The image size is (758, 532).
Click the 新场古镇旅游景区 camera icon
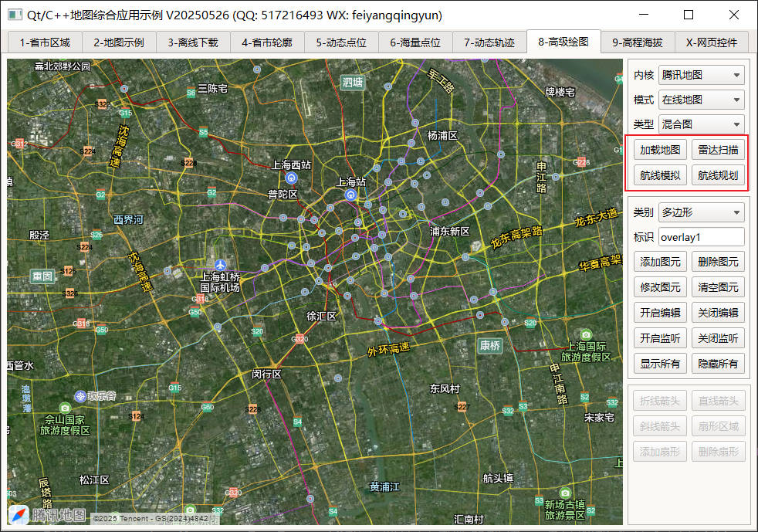564,493
